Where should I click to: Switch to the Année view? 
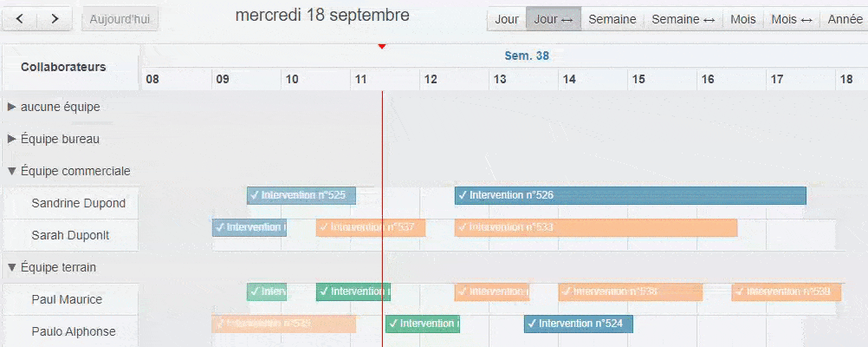pos(845,19)
